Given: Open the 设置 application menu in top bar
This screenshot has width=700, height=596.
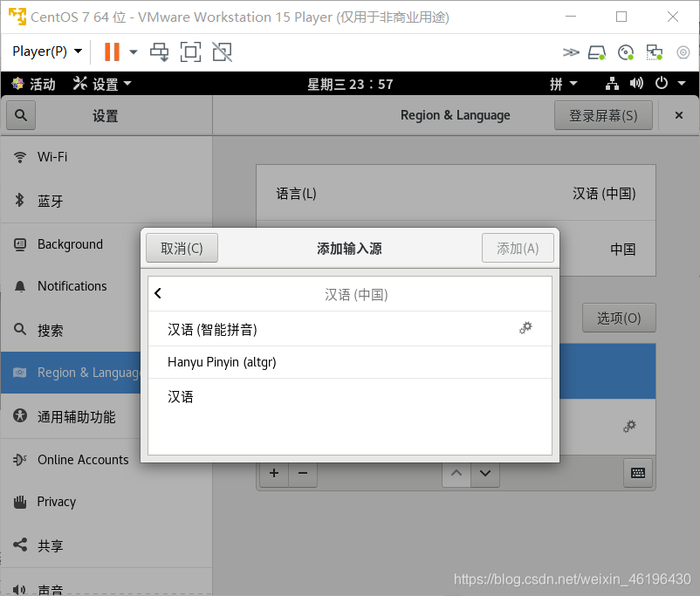Looking at the screenshot, I should click(102, 84).
